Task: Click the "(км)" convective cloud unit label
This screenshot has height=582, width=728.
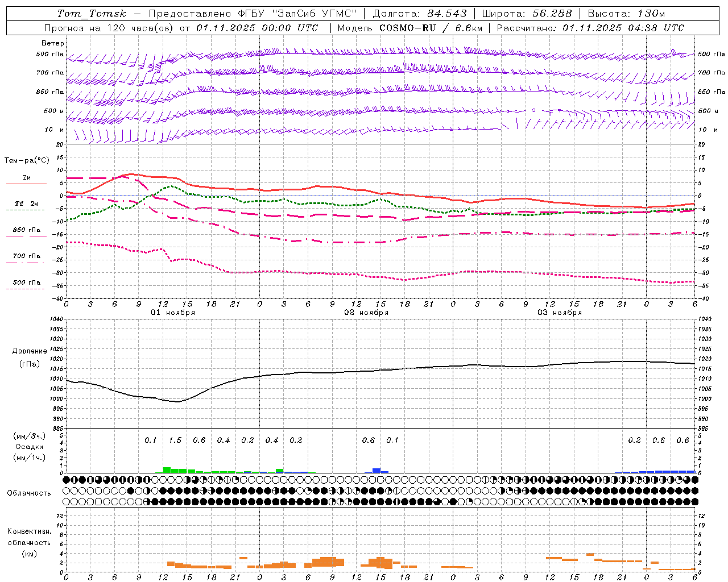Action: (30, 554)
